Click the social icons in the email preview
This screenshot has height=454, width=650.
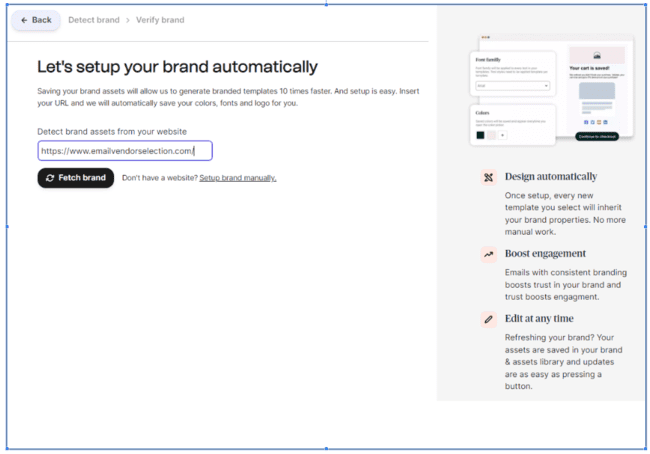point(596,121)
